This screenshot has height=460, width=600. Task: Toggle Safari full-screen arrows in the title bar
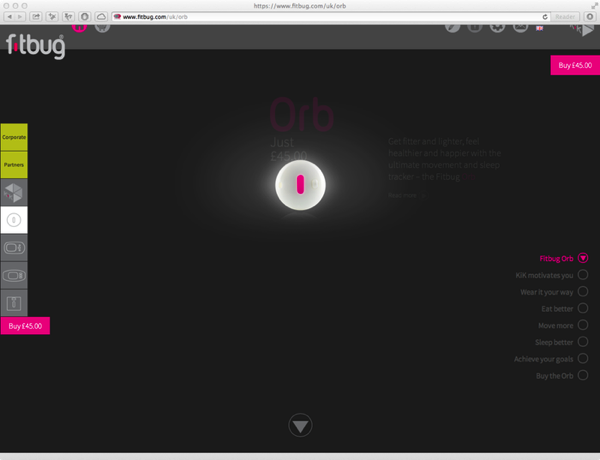point(594,5)
